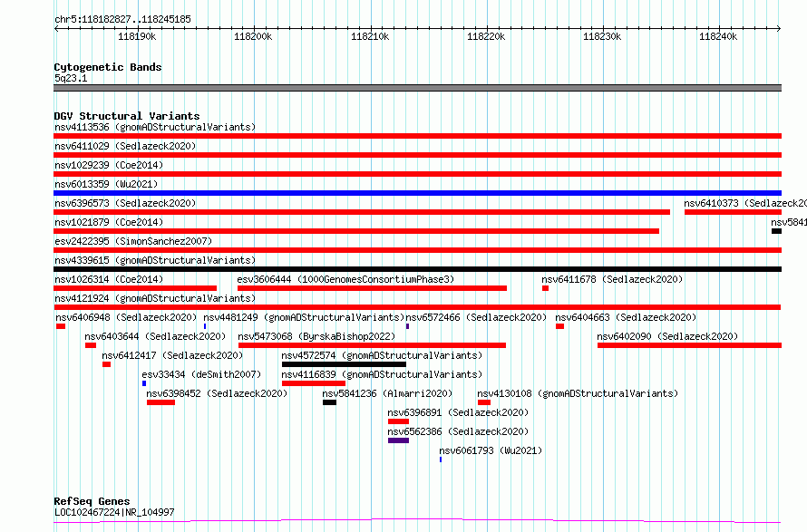Click the nsv6406948 Sedlazeck2020 label

(x=126, y=317)
